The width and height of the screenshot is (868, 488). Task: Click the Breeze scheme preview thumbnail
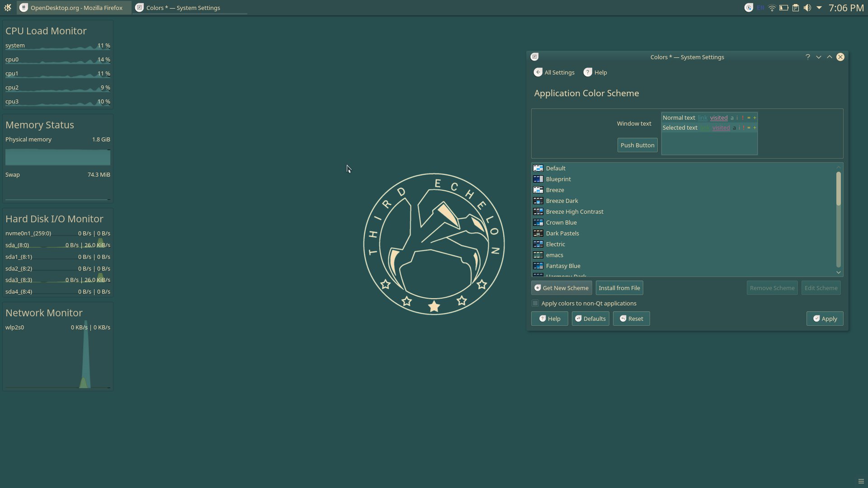point(538,190)
